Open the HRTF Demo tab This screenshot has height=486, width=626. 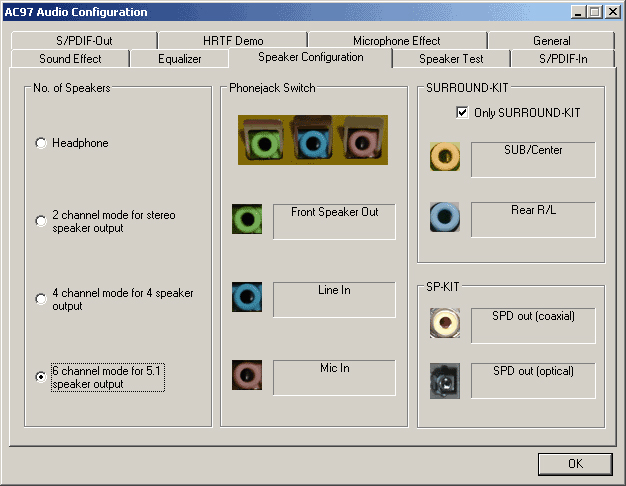233,41
